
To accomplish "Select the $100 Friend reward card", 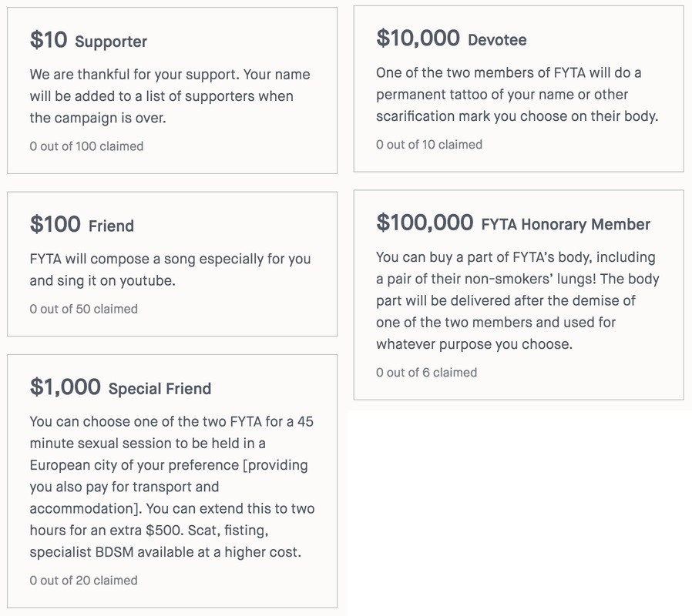I will [x=172, y=263].
